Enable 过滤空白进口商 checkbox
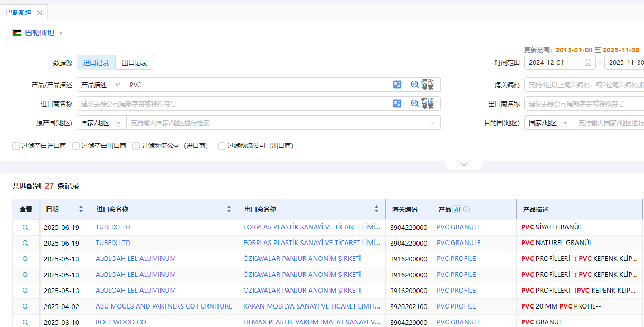 (x=16, y=146)
